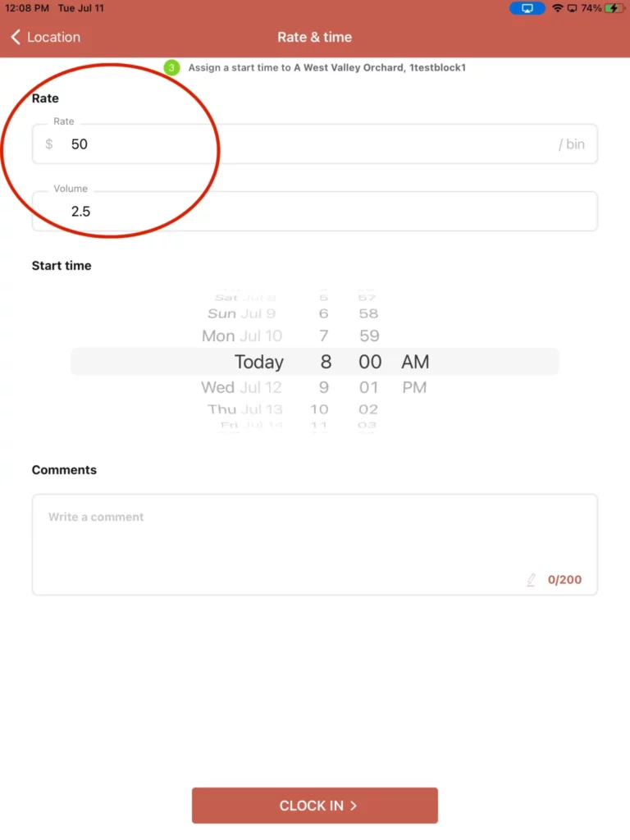The width and height of the screenshot is (630, 840).
Task: Select AM in the time picker
Action: click(415, 362)
